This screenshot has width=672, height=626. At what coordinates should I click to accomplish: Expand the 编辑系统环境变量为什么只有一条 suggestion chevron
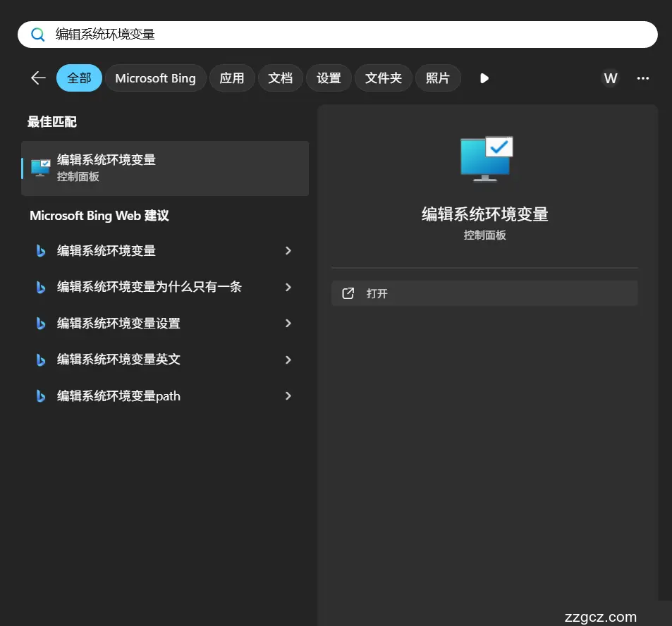(x=288, y=287)
